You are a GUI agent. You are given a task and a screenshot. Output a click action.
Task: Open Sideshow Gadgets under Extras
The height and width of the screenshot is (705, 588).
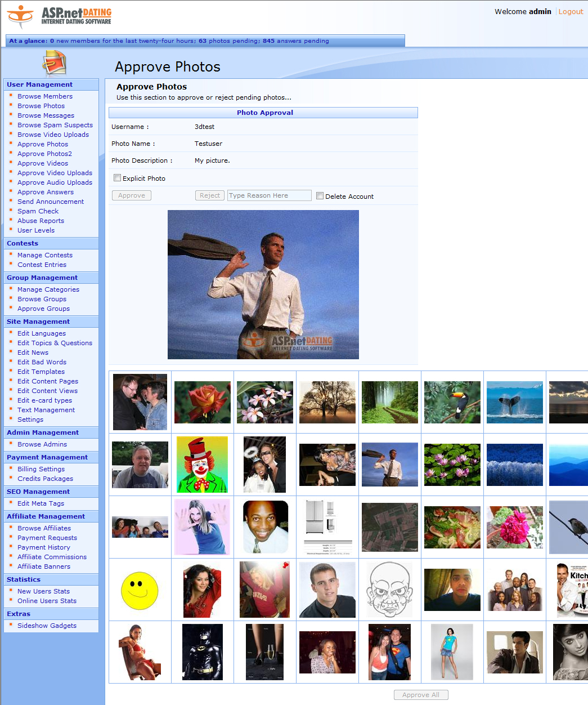click(46, 625)
